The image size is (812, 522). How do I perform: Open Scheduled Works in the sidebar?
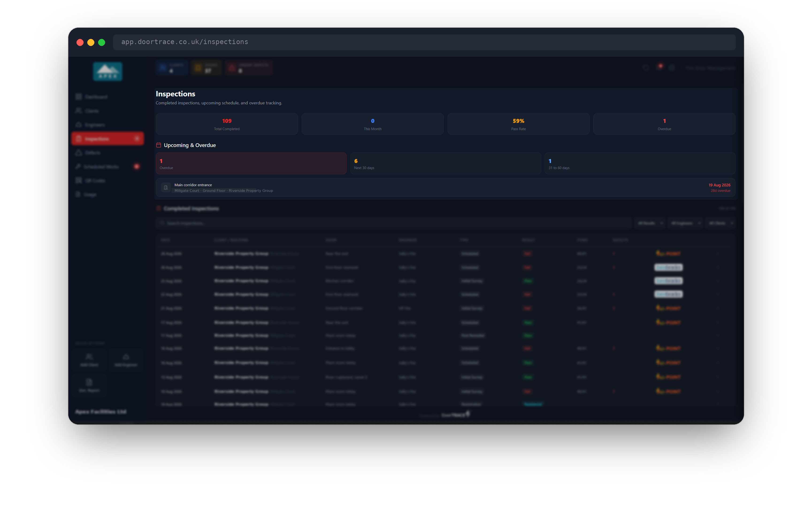pyautogui.click(x=107, y=166)
